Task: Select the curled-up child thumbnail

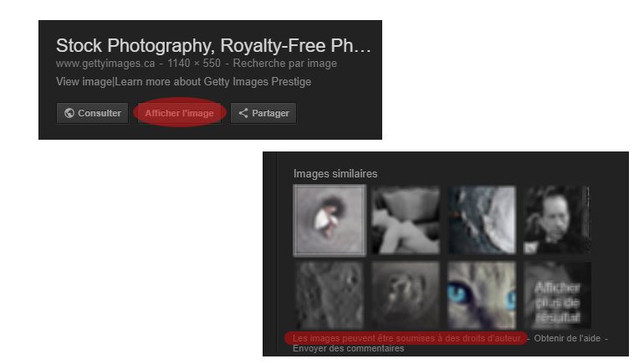Action: [x=330, y=221]
